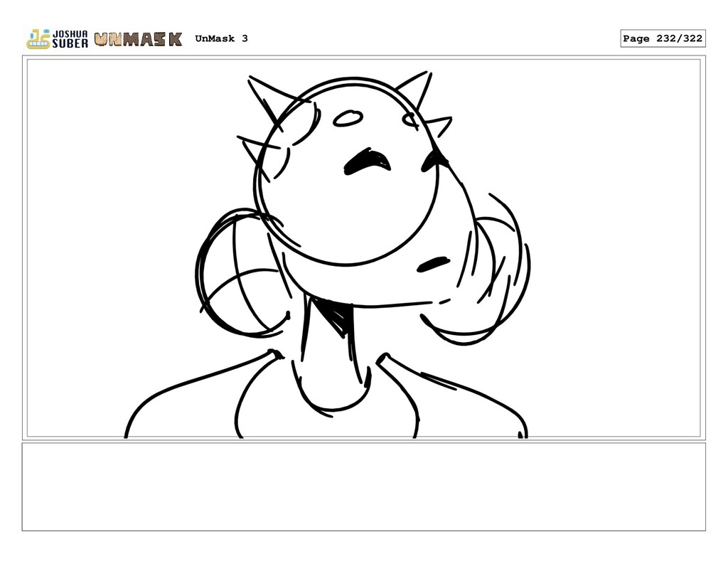The height and width of the screenshot is (564, 728).
Task: Click the Joshua Suber logo icon
Action: point(57,39)
